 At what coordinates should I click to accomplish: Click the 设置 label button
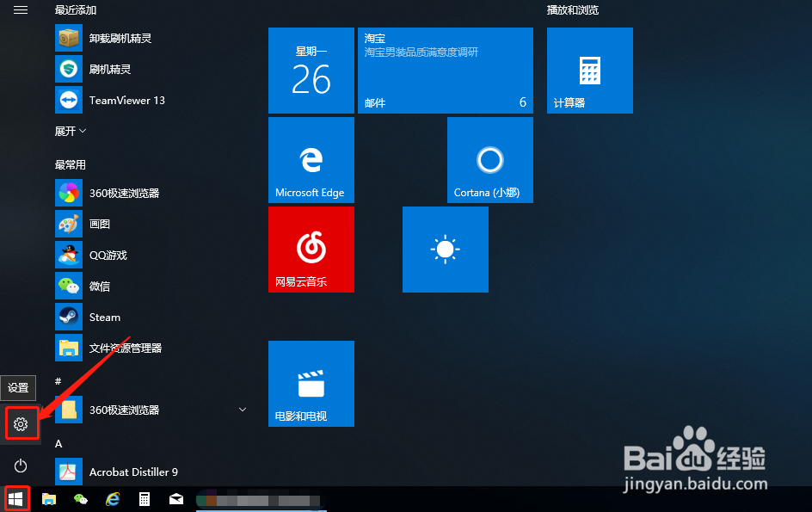coord(18,388)
